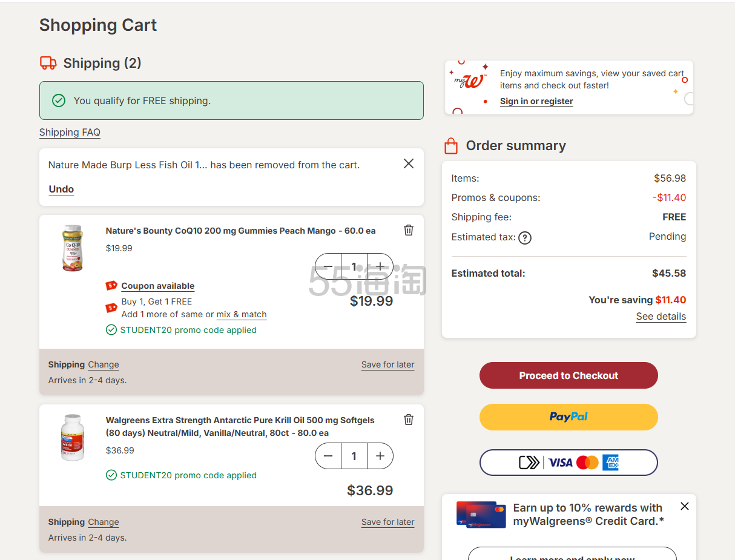Viewport: 735px width, 560px height.
Task: Increase quantity of CoQ10 Gummies
Action: pos(380,266)
